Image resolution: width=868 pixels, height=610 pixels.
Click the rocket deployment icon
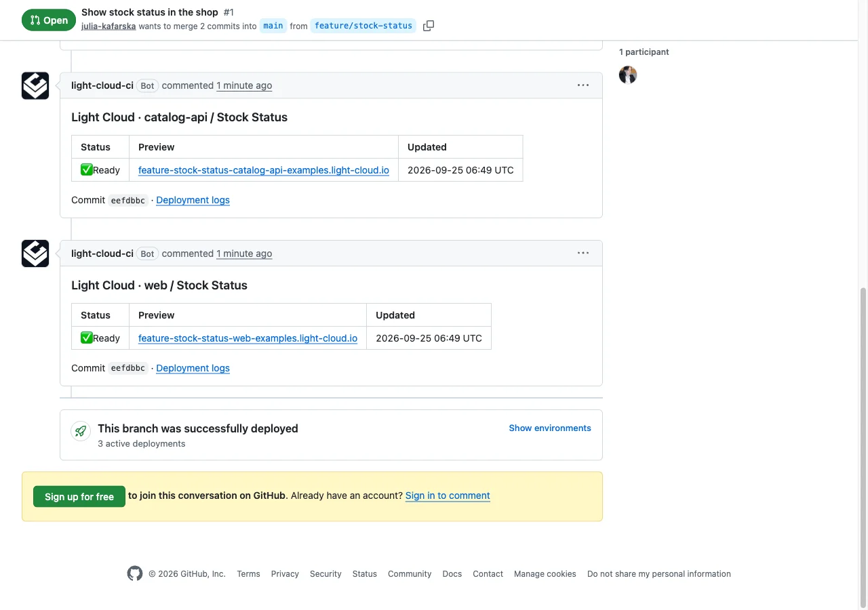coord(81,431)
